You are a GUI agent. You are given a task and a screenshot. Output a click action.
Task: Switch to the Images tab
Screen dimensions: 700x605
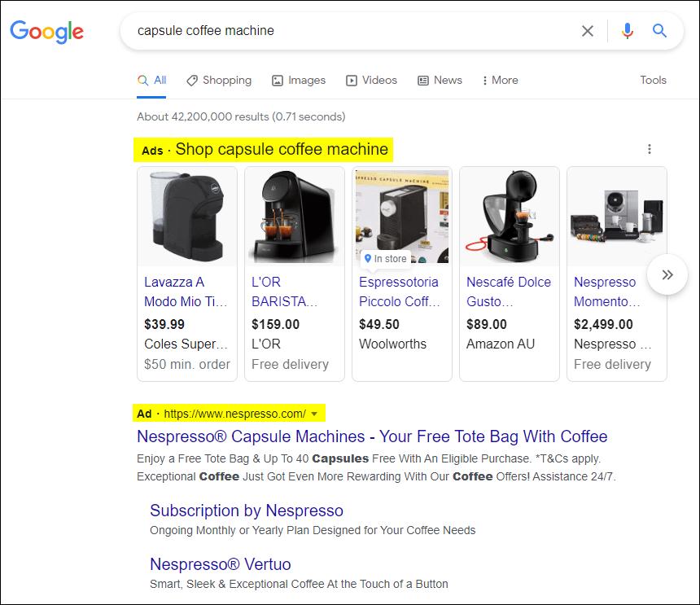tap(299, 81)
